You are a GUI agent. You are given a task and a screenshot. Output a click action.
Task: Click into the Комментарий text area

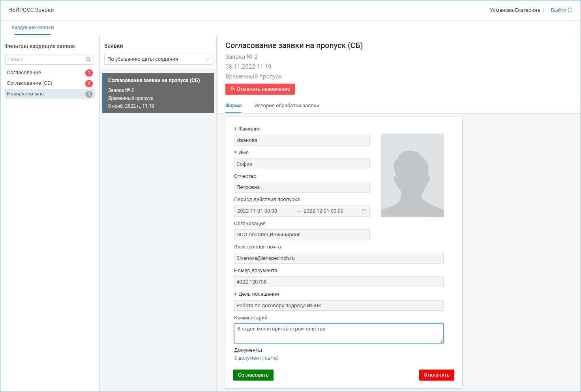click(338, 333)
